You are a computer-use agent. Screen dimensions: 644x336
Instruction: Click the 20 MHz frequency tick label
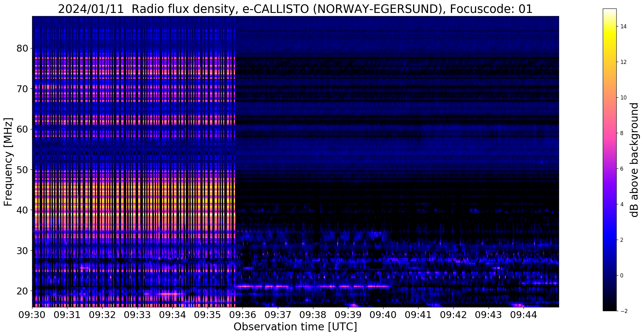pos(22,291)
